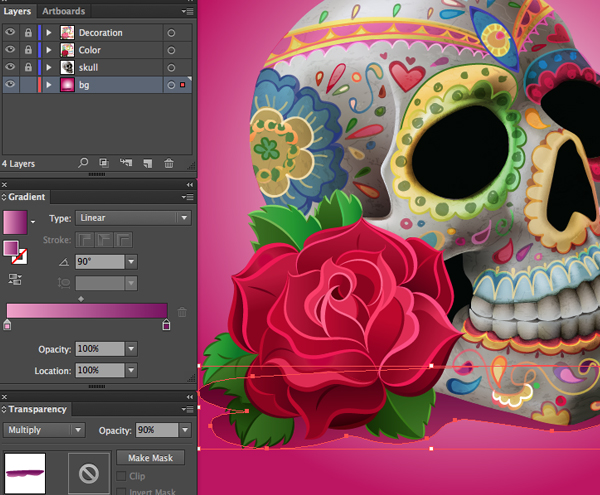Open the Multiply blending mode dropdown

pos(44,430)
